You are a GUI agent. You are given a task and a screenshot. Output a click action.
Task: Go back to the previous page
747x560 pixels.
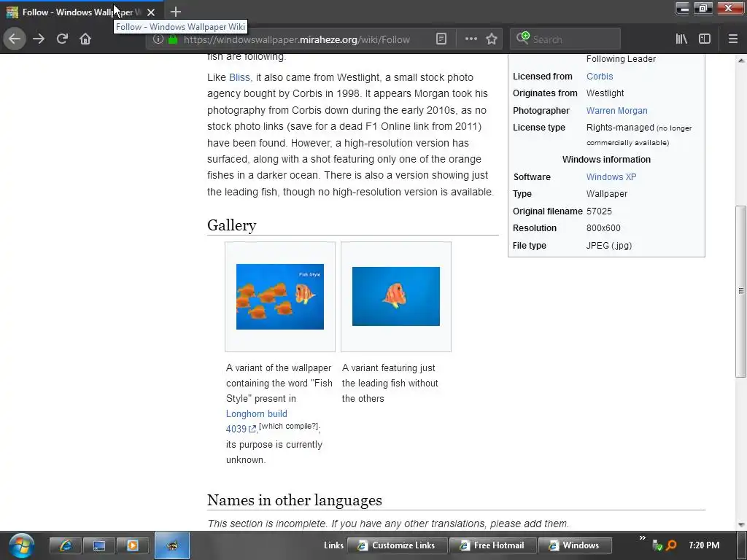[x=15, y=39]
